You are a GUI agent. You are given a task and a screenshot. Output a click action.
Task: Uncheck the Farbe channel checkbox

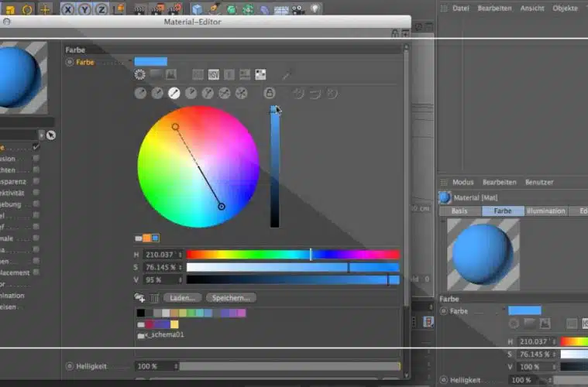pos(36,147)
